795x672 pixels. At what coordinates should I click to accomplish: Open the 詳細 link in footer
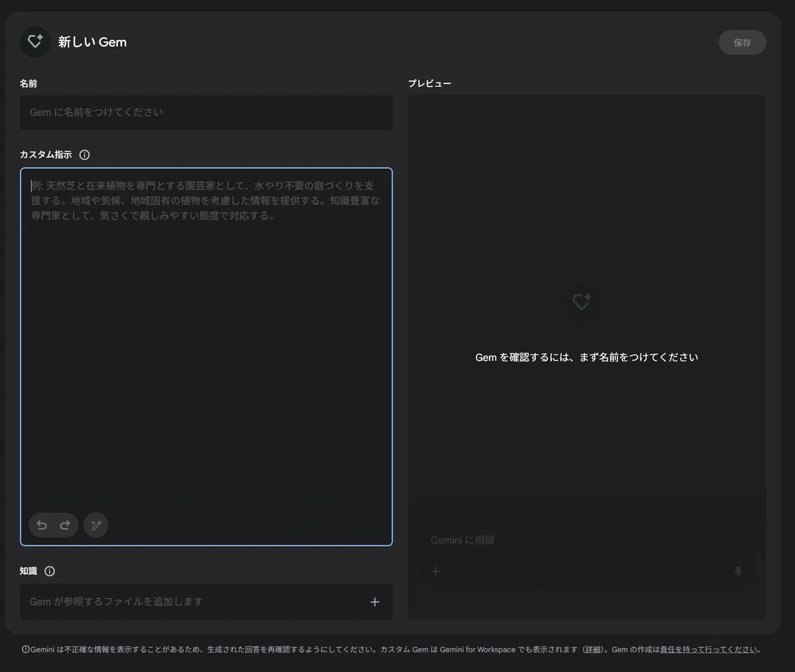593,649
